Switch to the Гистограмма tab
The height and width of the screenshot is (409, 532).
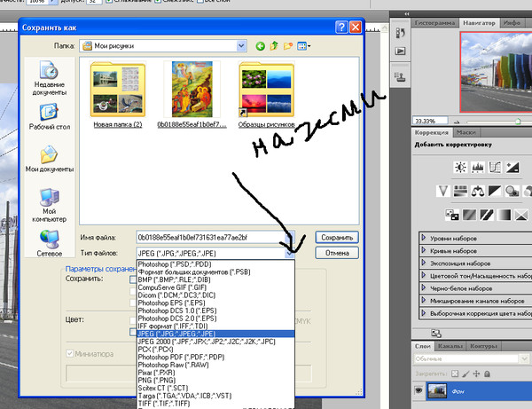click(x=434, y=23)
